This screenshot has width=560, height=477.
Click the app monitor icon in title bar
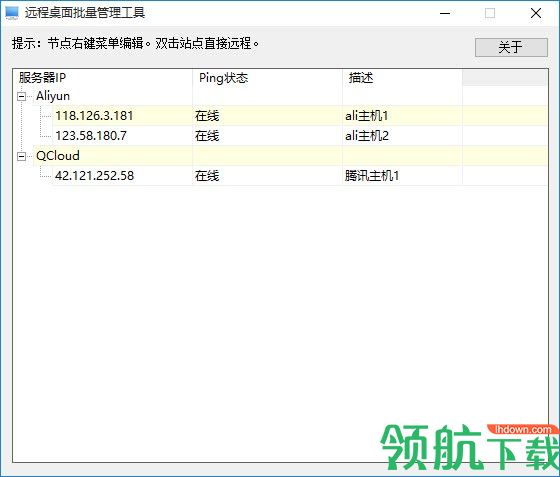coord(12,13)
